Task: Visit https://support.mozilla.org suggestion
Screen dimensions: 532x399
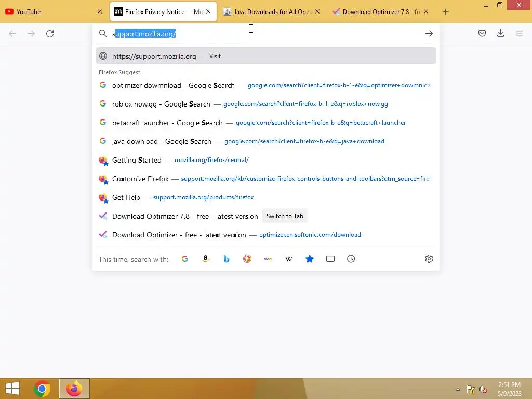Action: click(x=265, y=56)
